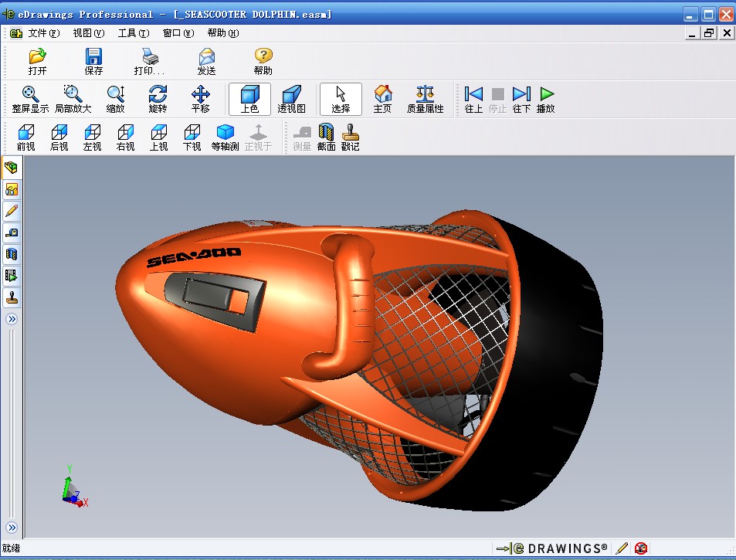Activate the 旋转 rotate tool
Screen dimensions: 736x560
158,99
